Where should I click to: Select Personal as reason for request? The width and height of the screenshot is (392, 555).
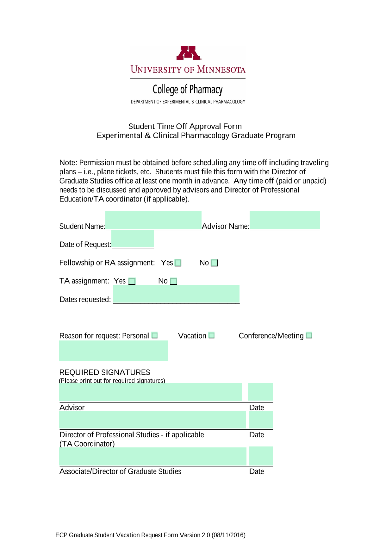click(x=154, y=335)
